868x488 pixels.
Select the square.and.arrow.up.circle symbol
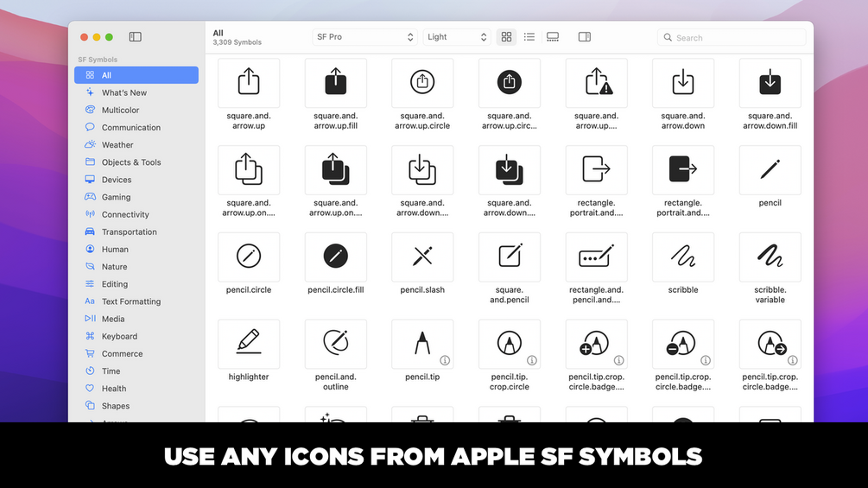(422, 83)
